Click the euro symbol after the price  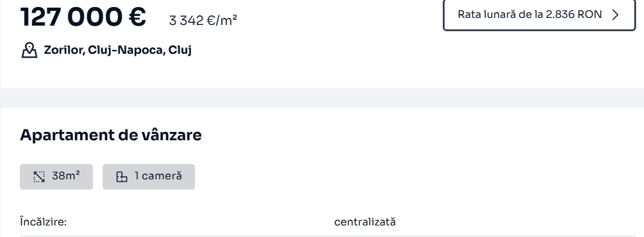coord(137,17)
